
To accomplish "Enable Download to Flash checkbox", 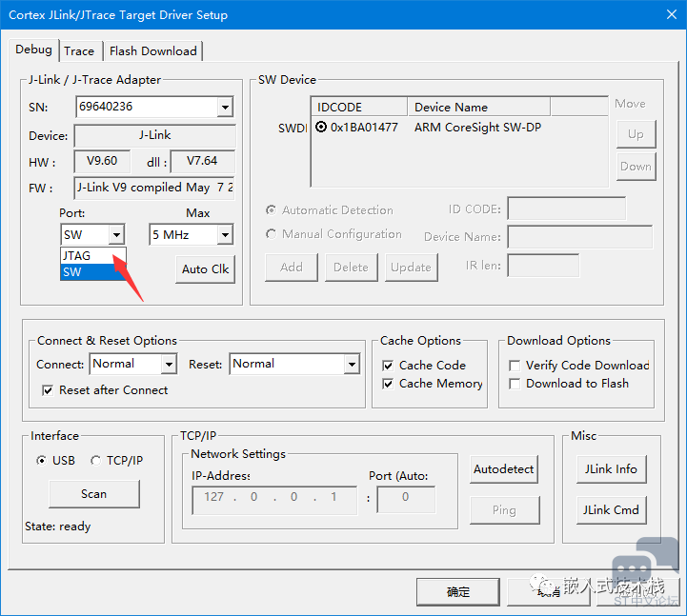I will (515, 384).
